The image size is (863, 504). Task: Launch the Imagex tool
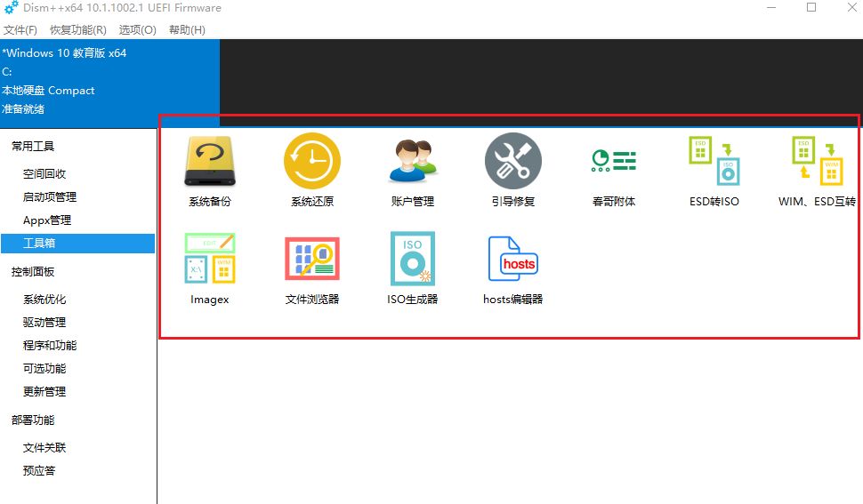[210, 268]
